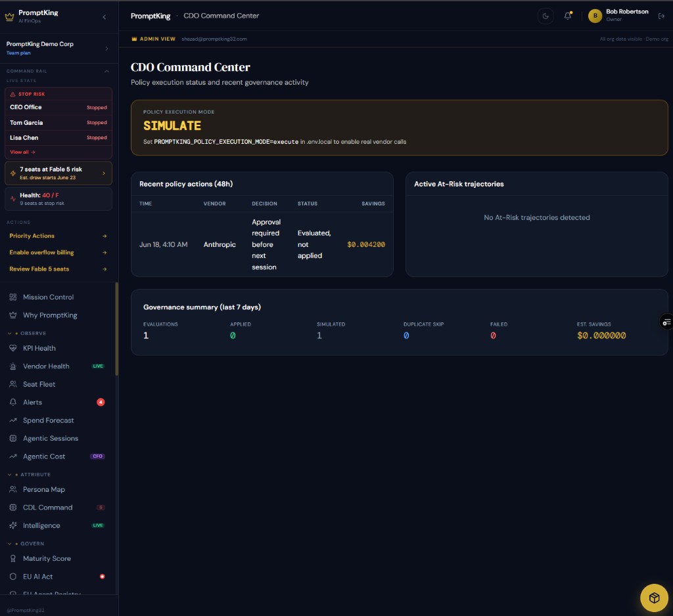Click the Est. Savings $0.000000 value
Image resolution: width=673 pixels, height=616 pixels.
point(601,336)
